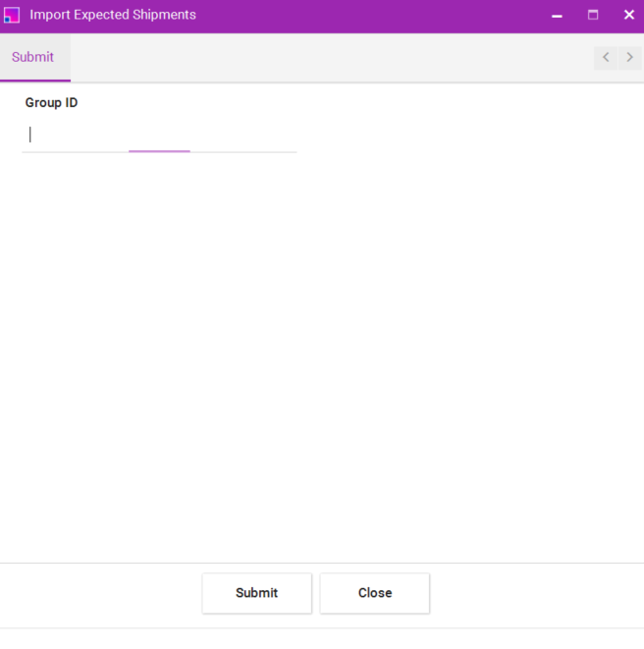Click the Import Expected Shipments title text
The image size is (644, 649).
[113, 16]
